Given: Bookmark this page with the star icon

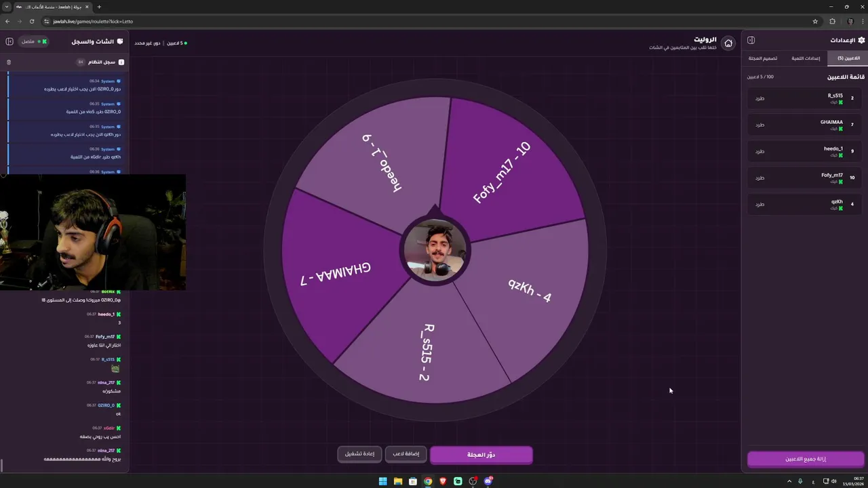Looking at the screenshot, I should pyautogui.click(x=815, y=21).
